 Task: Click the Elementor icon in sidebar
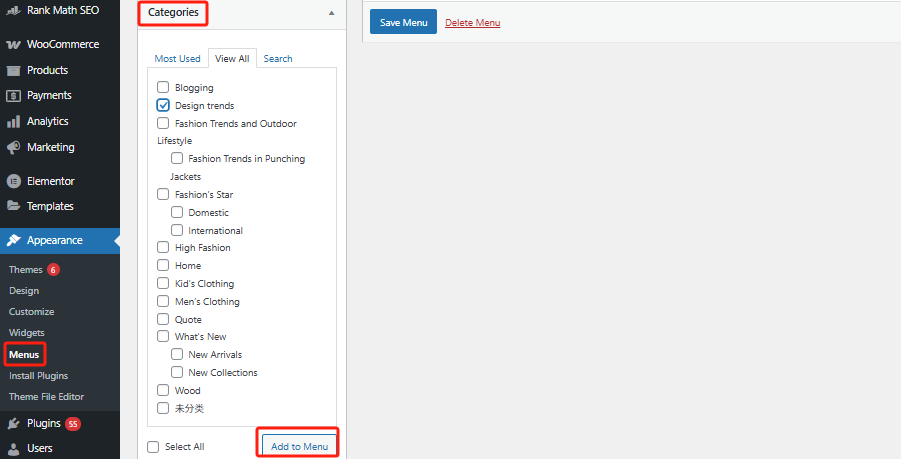pos(14,181)
